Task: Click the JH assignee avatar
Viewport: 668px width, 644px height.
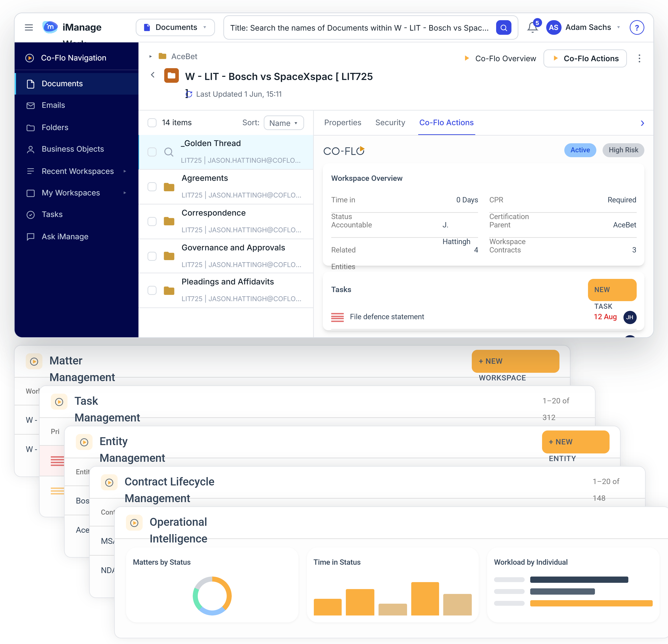Action: (x=630, y=317)
